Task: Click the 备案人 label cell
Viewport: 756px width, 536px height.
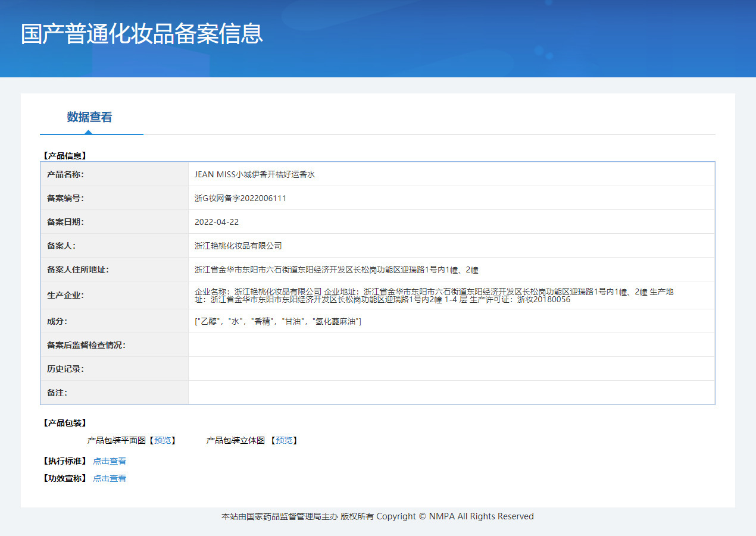Action: pyautogui.click(x=114, y=246)
